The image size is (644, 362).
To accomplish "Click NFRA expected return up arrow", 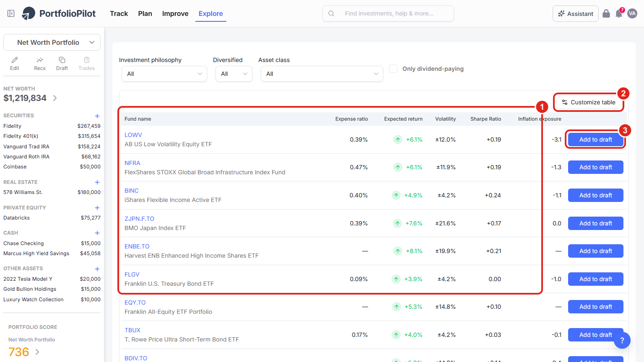I will click(398, 167).
